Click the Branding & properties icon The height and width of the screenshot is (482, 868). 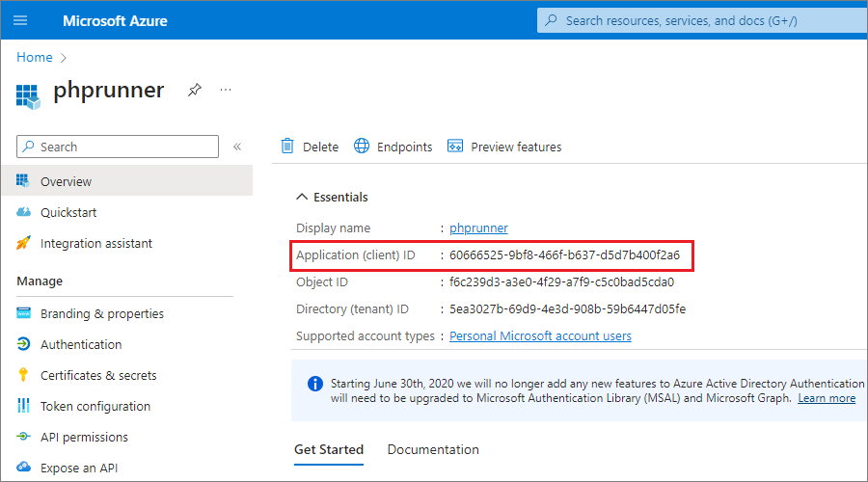click(x=23, y=313)
